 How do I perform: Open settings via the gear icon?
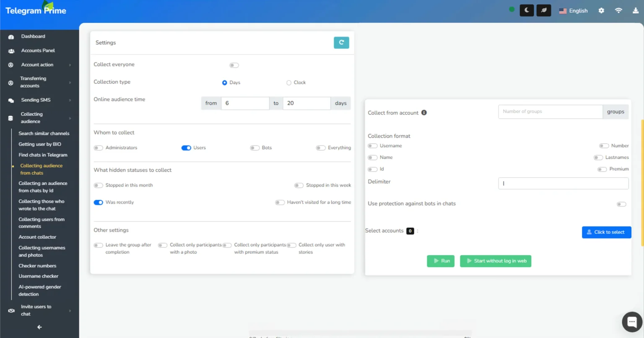coord(601,10)
